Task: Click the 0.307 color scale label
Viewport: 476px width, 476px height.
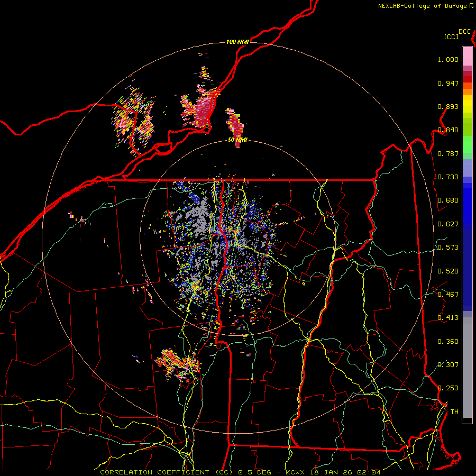Action: tap(448, 365)
